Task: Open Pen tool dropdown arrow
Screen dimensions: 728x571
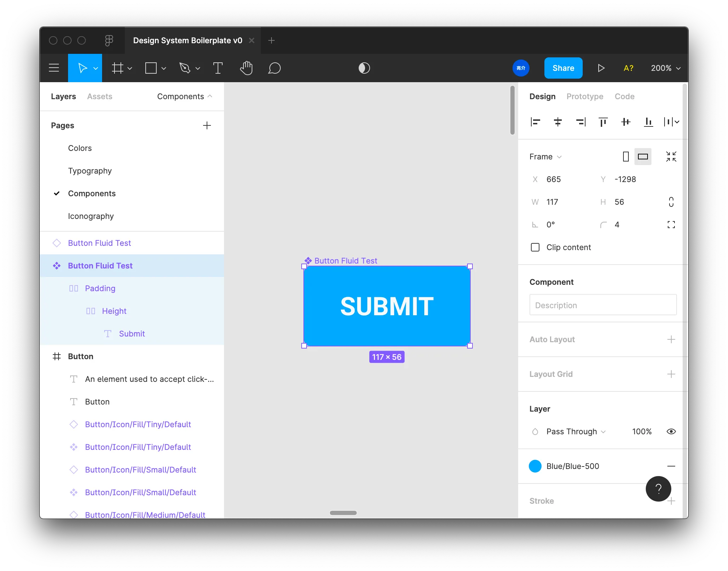Action: point(198,68)
